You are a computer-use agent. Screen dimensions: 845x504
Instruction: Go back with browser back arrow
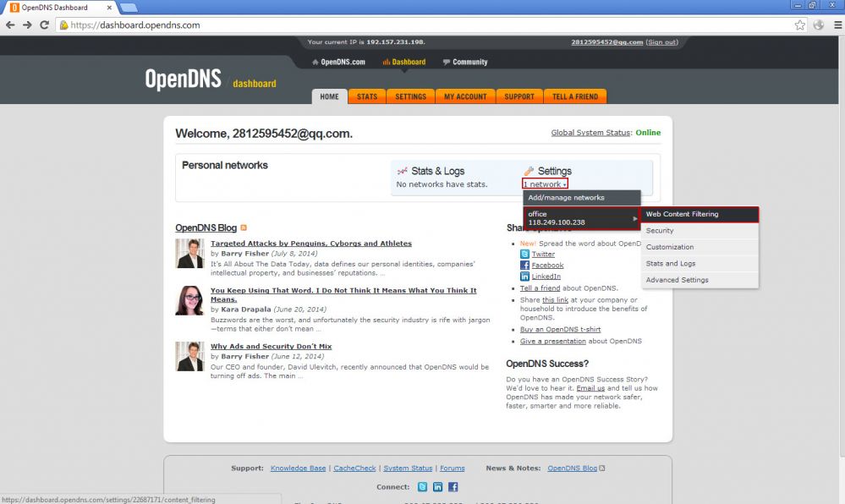pyautogui.click(x=10, y=25)
